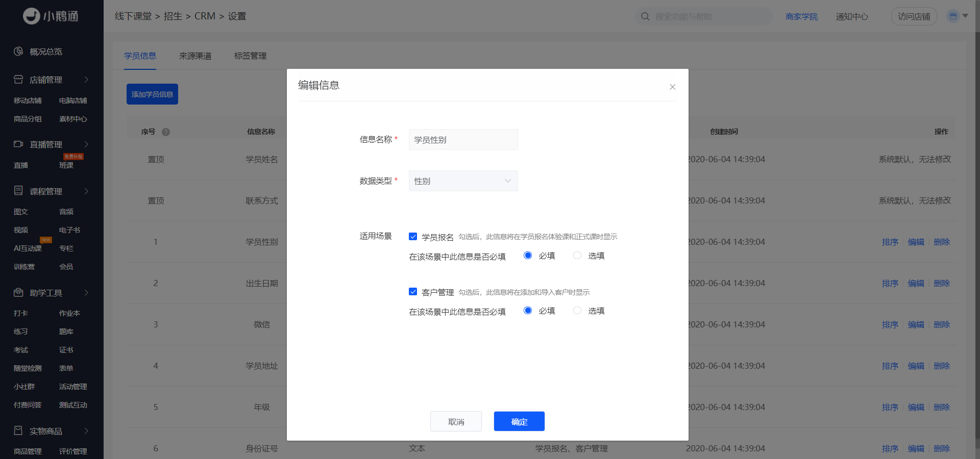Open AI互动课 menu item
Viewport: 980px width, 459px height.
click(x=28, y=248)
